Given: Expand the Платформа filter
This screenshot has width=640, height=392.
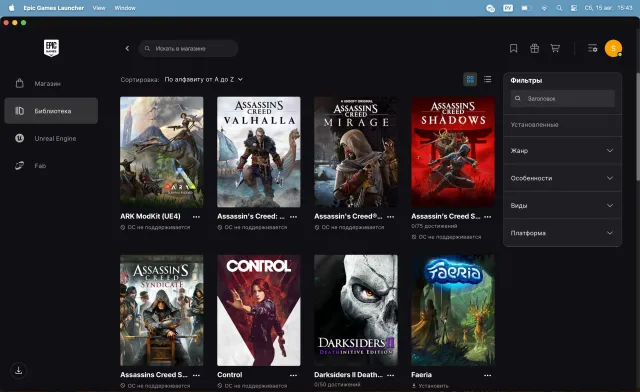Looking at the screenshot, I should pos(562,233).
